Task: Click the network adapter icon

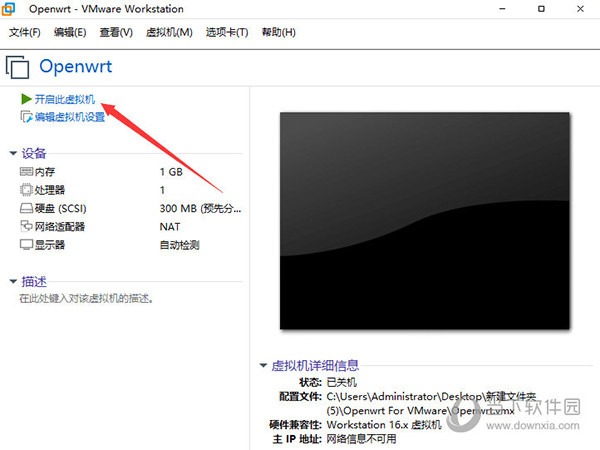Action: 26,226
